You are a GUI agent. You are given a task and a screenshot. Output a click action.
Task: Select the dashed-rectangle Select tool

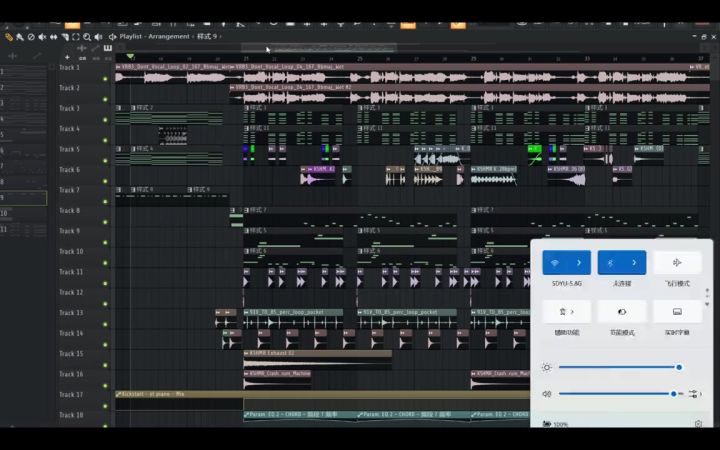(76, 37)
